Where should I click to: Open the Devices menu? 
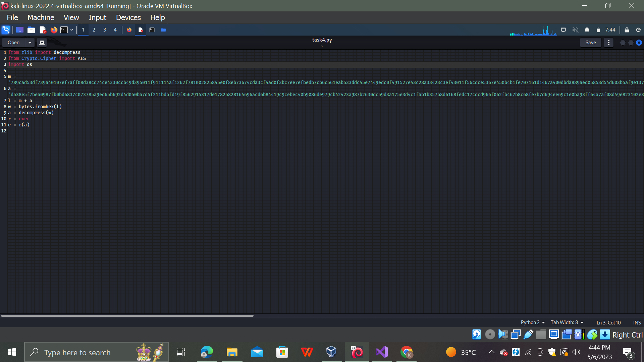pos(128,17)
